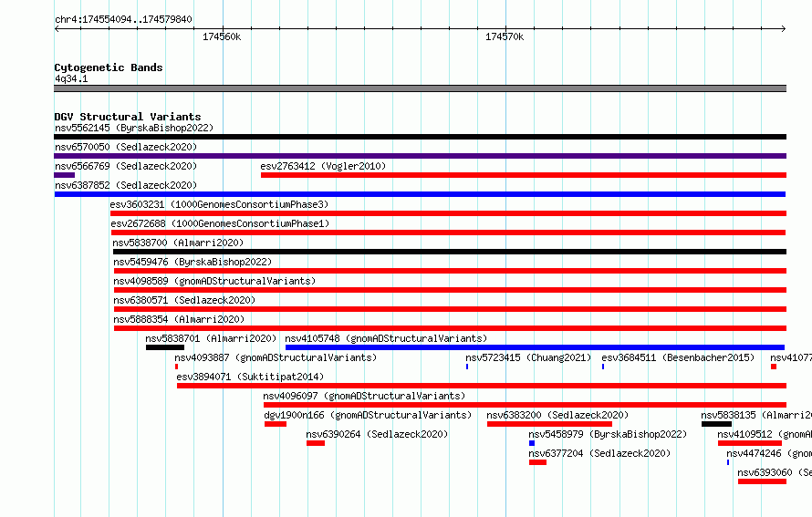The height and width of the screenshot is (517, 812).
Task: Open esv2672688 (1000GenomesConsortiumPhase1) label
Action: pyautogui.click(x=220, y=223)
